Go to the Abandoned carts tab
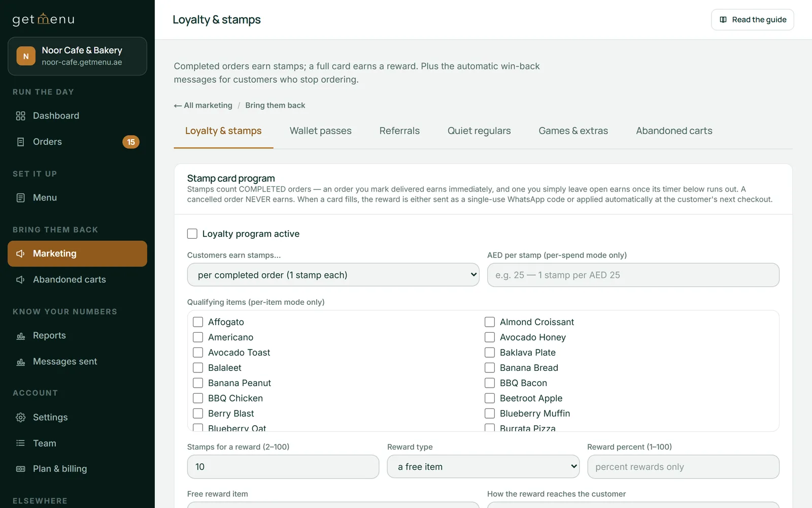 click(674, 131)
